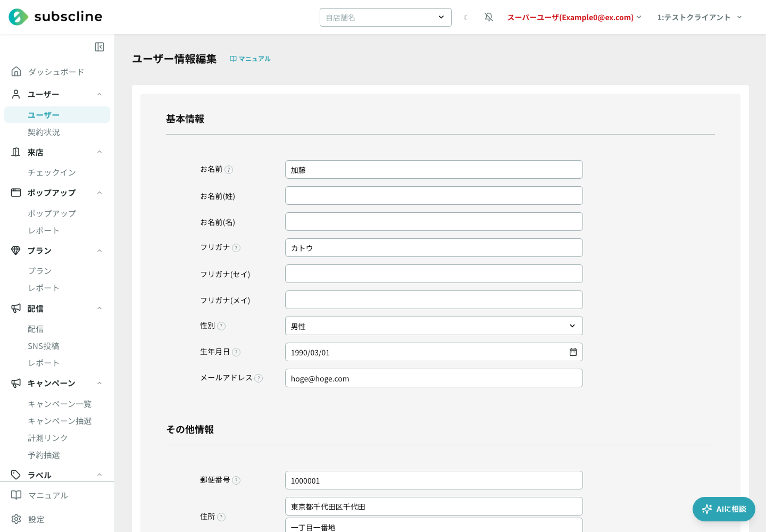Open 配信 submenu item

click(36, 329)
